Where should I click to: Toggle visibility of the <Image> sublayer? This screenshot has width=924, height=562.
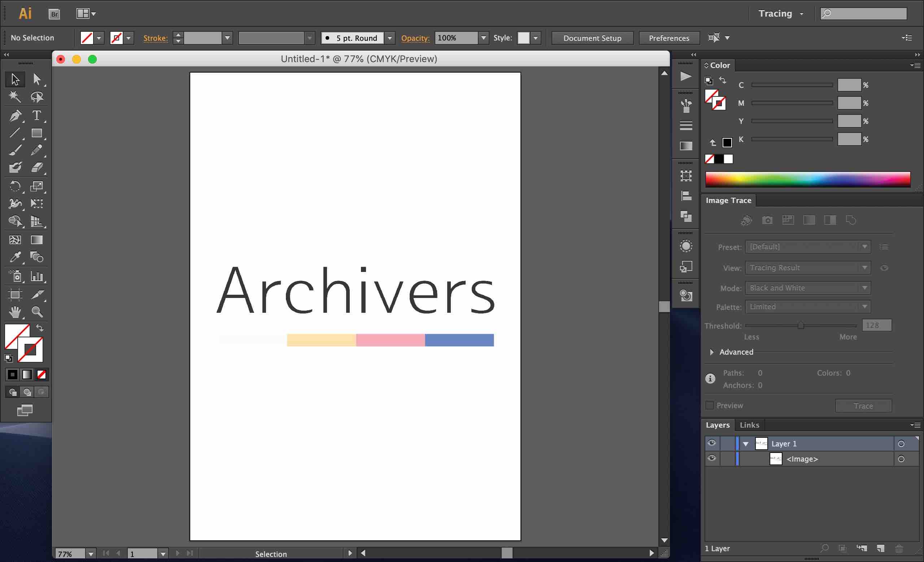711,458
